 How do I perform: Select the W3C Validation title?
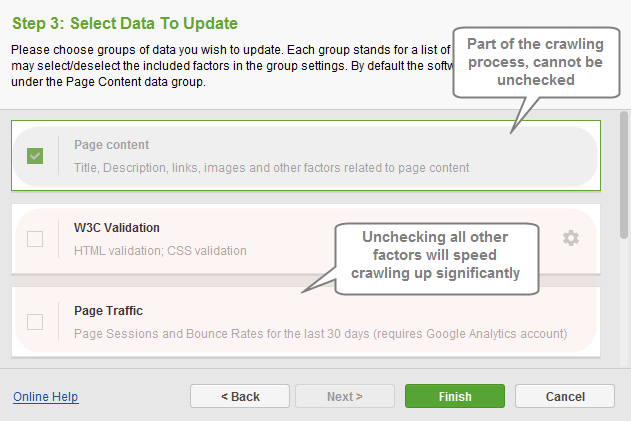(117, 228)
